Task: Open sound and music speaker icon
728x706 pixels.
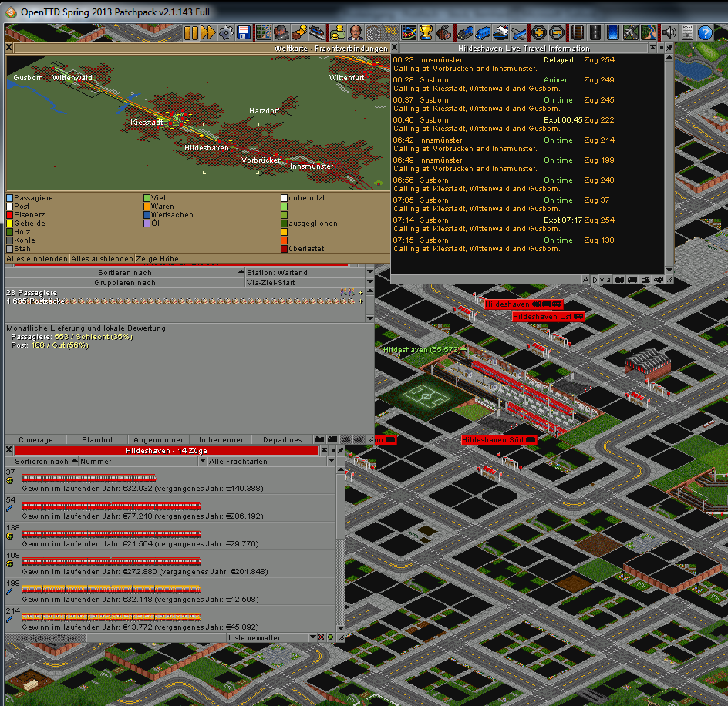Action: click(668, 32)
